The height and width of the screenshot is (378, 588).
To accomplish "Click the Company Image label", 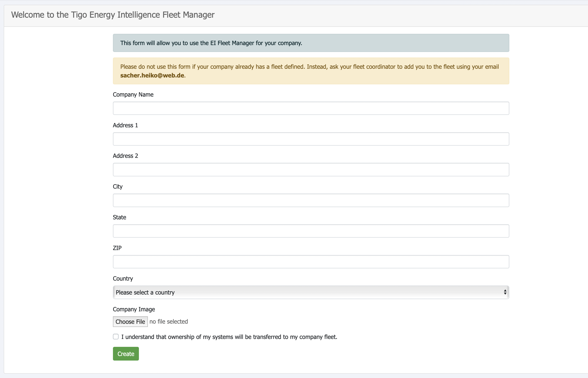I will click(x=134, y=309).
